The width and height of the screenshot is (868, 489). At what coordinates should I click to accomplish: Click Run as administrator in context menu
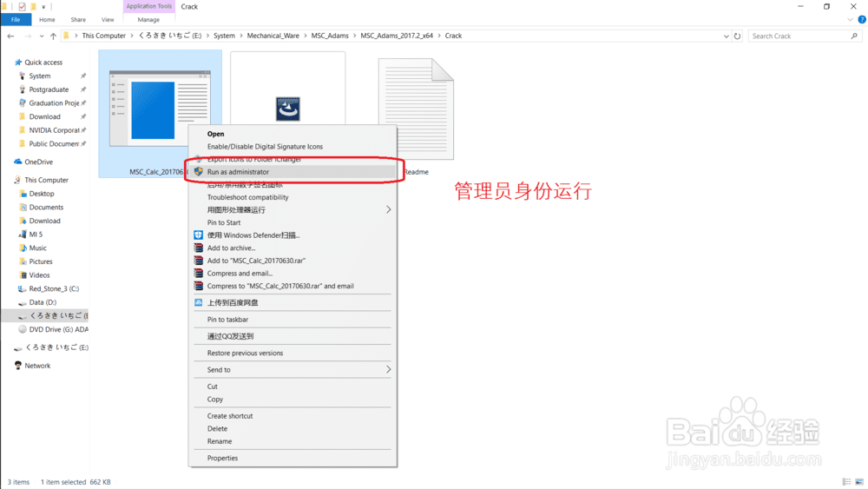coord(293,172)
